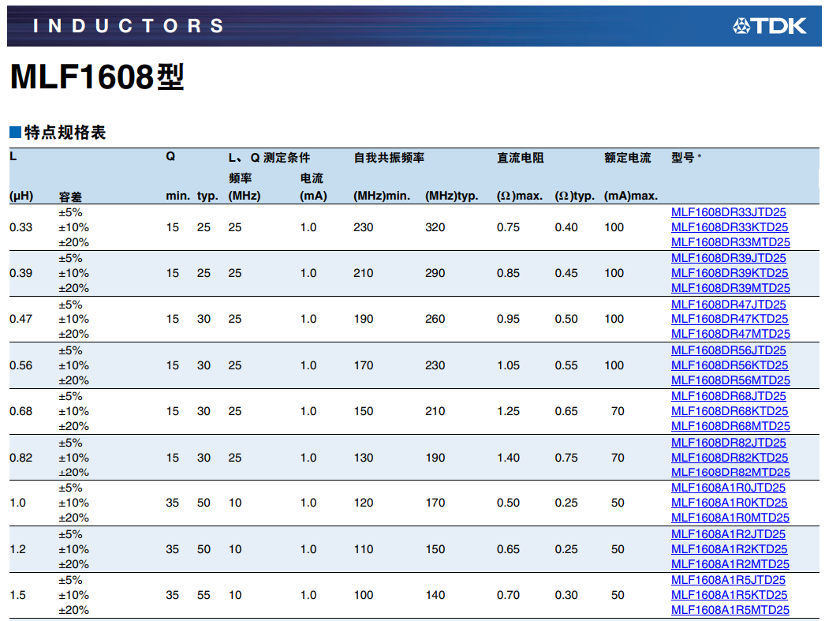840x621 pixels.
Task: Click the MLF1608A1R0KTD25 hyperlink
Action: click(x=729, y=503)
